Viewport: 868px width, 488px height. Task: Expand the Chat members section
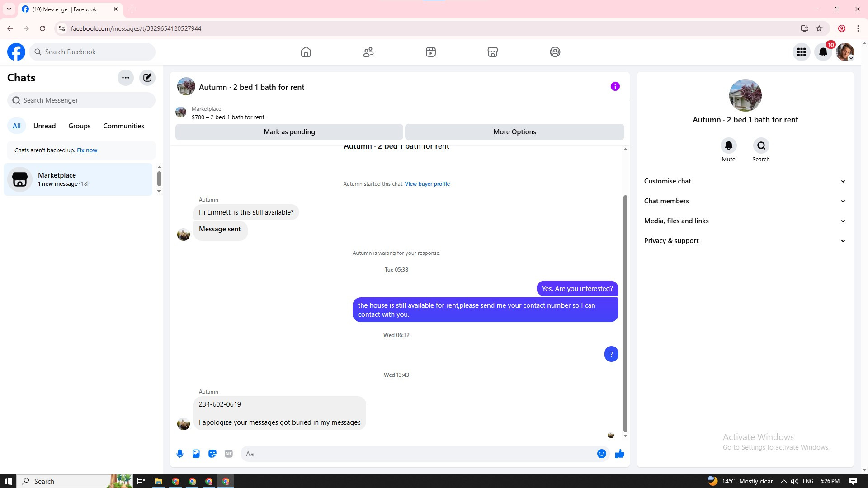(745, 201)
